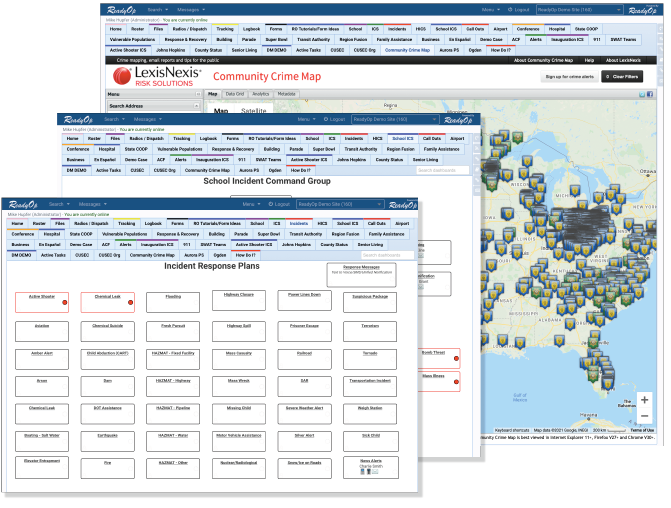The height and width of the screenshot is (508, 671).
Task: Collapse the Search Address section
Action: coord(196,106)
